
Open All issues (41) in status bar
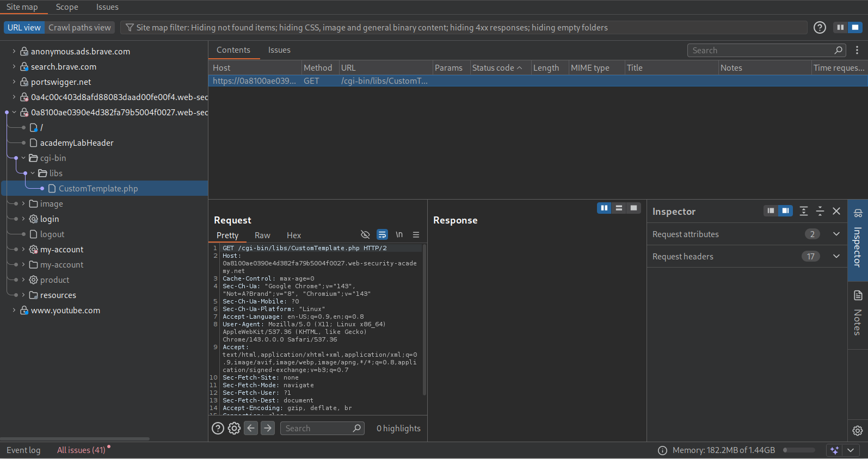(81, 450)
